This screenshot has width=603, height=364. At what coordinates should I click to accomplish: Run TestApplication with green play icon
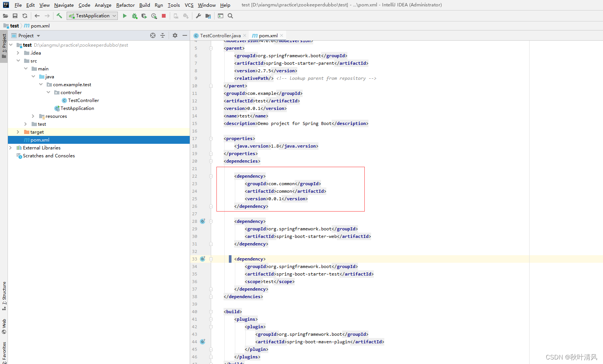(125, 16)
